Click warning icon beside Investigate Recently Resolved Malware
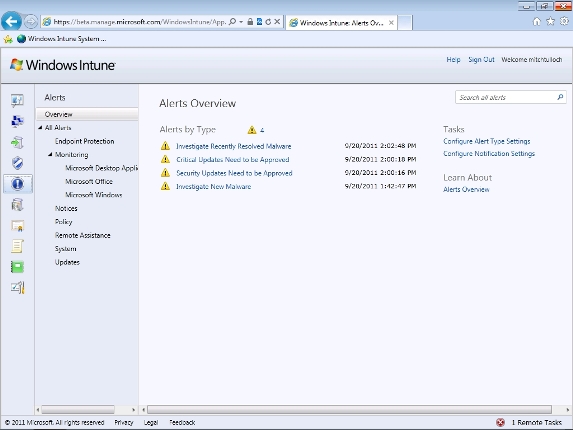 pos(166,146)
